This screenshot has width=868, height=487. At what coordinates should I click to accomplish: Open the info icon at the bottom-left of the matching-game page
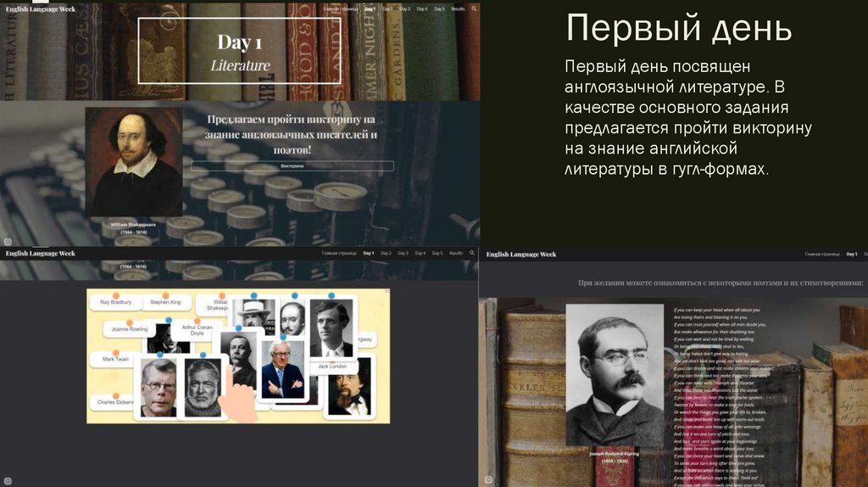click(8, 481)
